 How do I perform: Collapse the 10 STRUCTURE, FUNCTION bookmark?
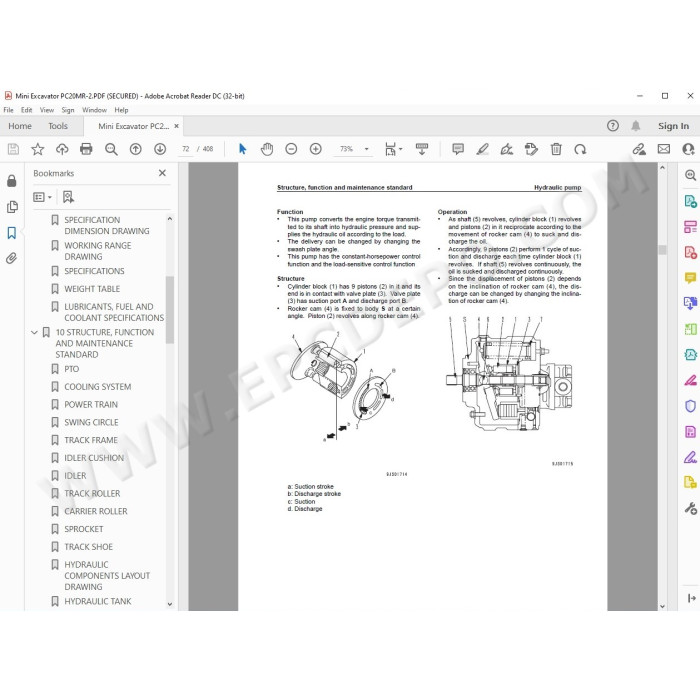coord(34,332)
